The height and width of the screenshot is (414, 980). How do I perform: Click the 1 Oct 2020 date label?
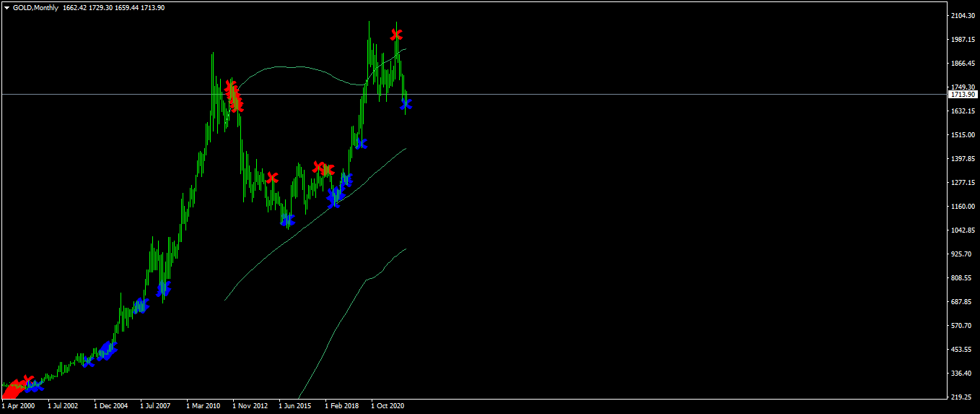tap(388, 406)
